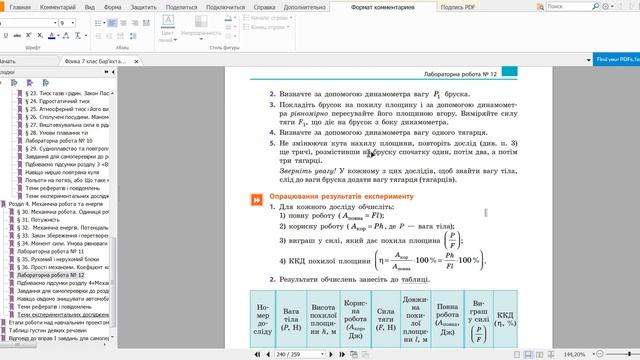Switch to the Вид ribbon tab
The width and height of the screenshot is (640, 360).
coord(89,7)
